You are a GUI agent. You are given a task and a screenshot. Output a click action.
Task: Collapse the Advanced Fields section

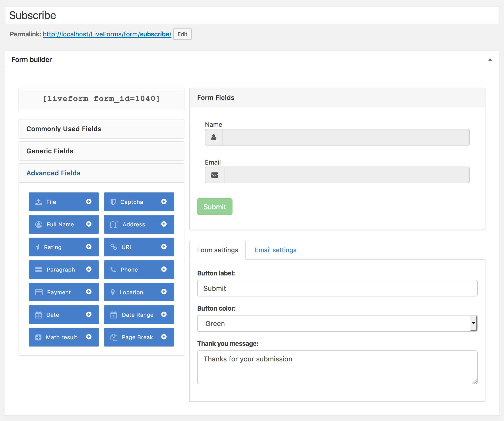(x=53, y=173)
